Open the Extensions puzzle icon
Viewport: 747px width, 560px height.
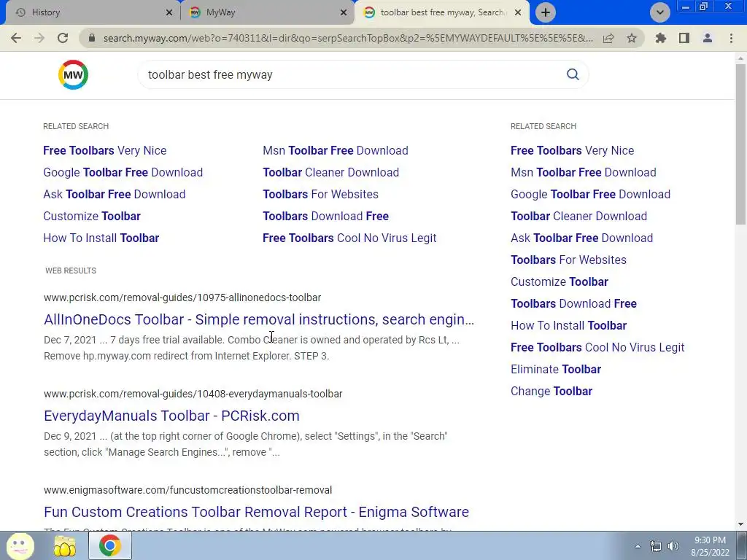(661, 38)
